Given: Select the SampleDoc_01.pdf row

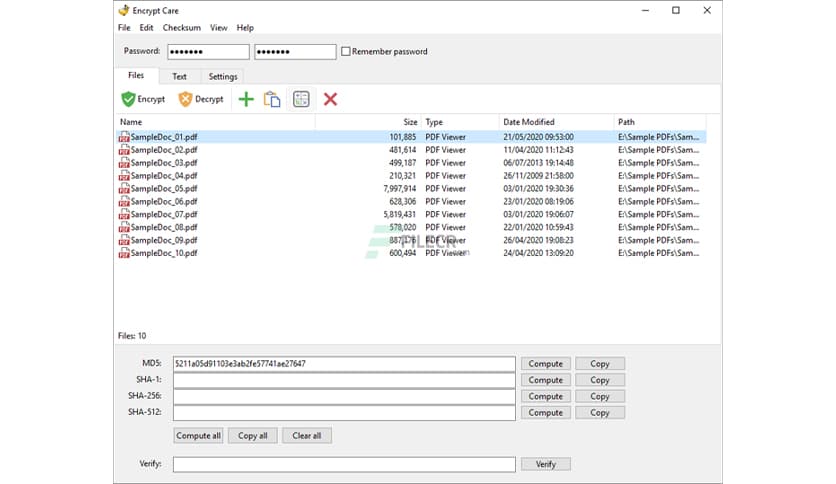Looking at the screenshot, I should point(411,137).
